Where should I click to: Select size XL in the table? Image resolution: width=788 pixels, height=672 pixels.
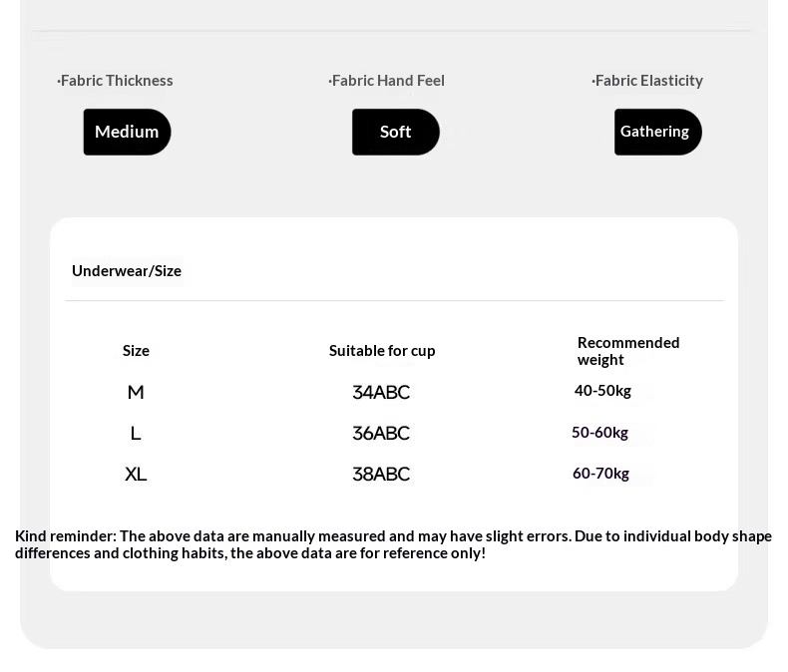tap(136, 474)
